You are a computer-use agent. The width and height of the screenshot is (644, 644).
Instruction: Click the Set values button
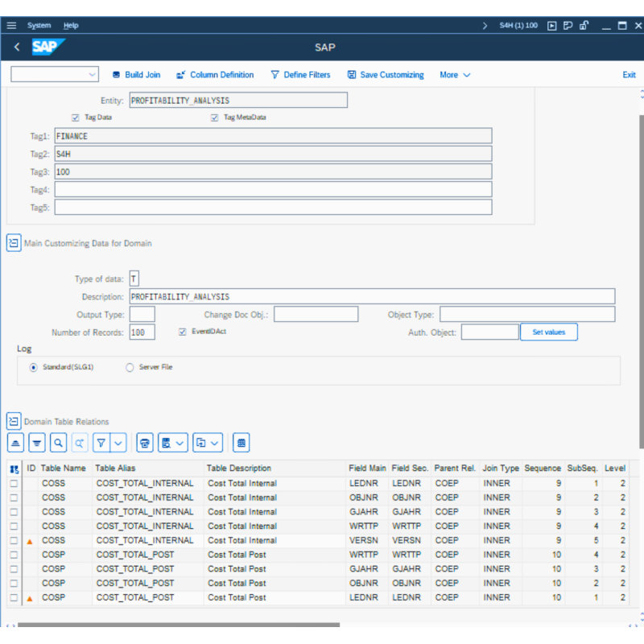[x=548, y=332]
